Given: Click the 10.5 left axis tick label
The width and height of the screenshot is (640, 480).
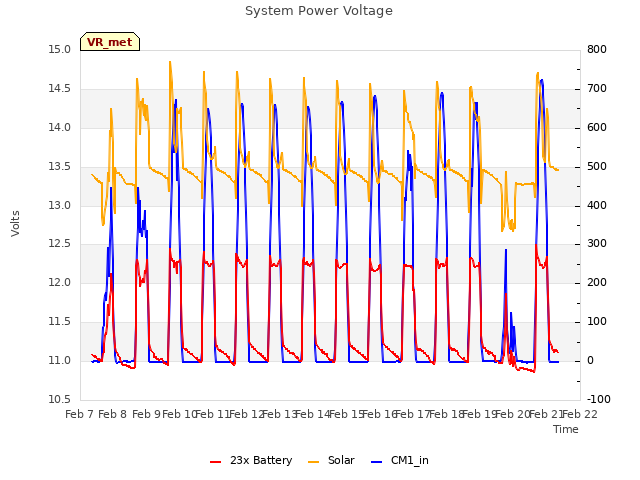Looking at the screenshot, I should pyautogui.click(x=60, y=399).
